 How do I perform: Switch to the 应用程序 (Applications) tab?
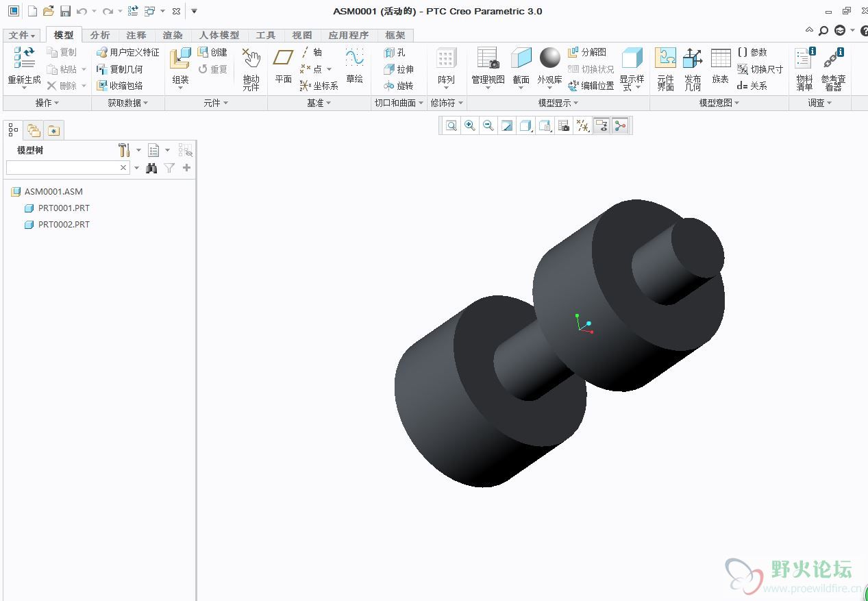point(349,36)
